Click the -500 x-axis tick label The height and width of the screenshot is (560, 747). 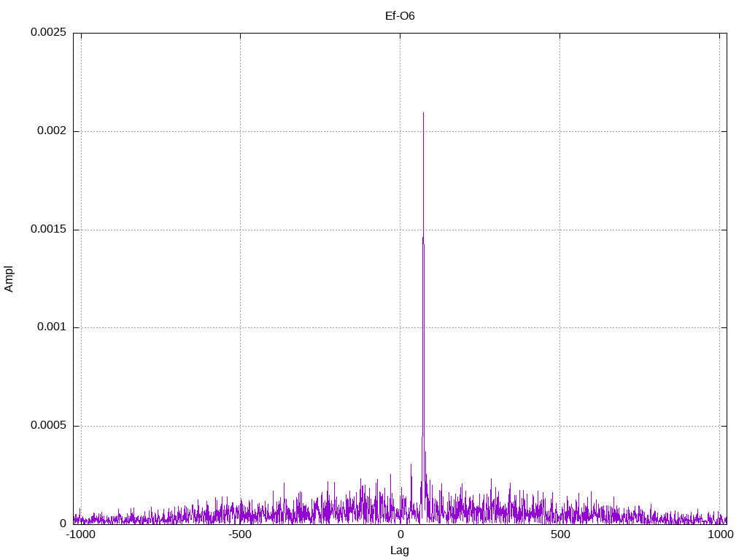click(239, 534)
